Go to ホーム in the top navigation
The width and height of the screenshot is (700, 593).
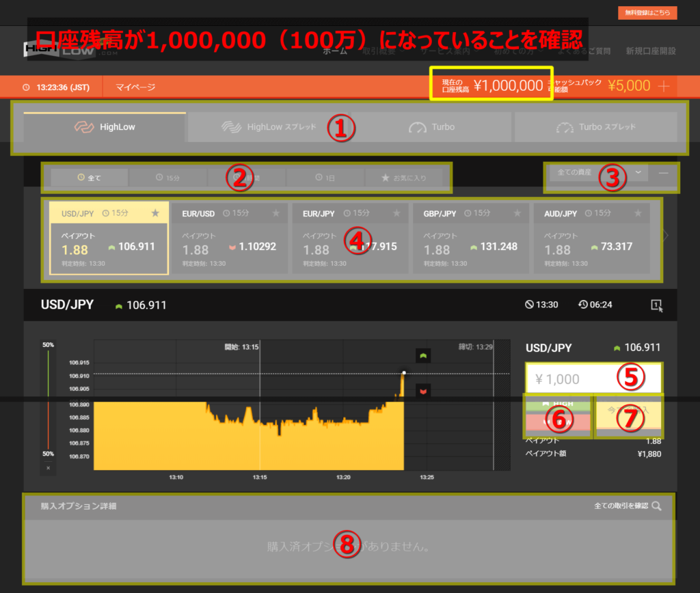click(335, 51)
